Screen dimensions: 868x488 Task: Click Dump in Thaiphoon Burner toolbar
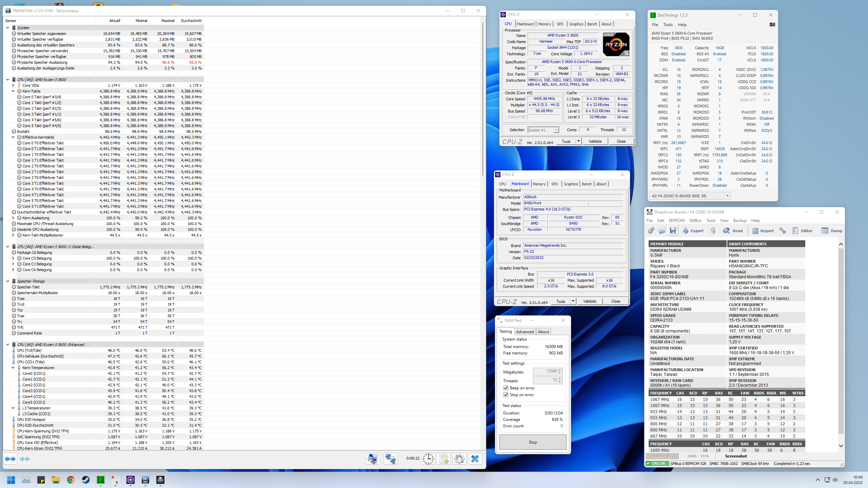tap(832, 230)
